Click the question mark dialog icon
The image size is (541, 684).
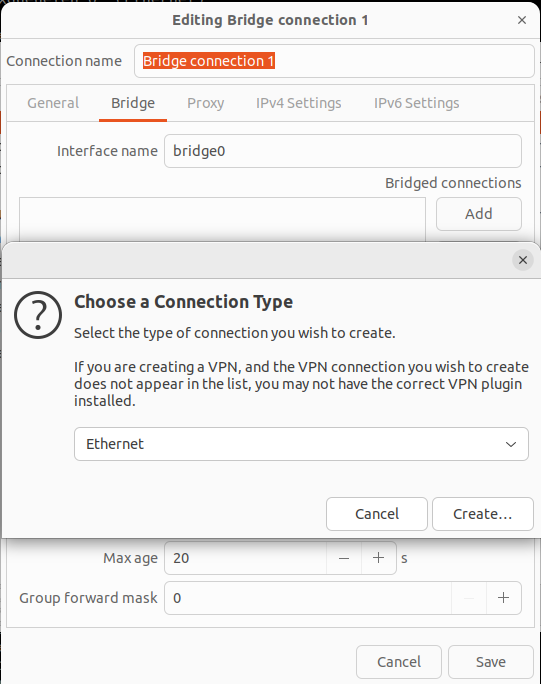(38, 315)
